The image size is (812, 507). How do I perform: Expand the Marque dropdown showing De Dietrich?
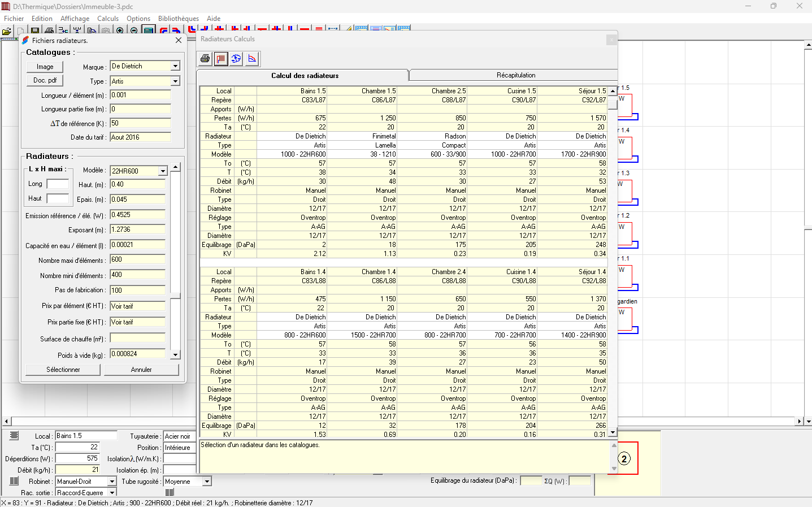tap(175, 66)
